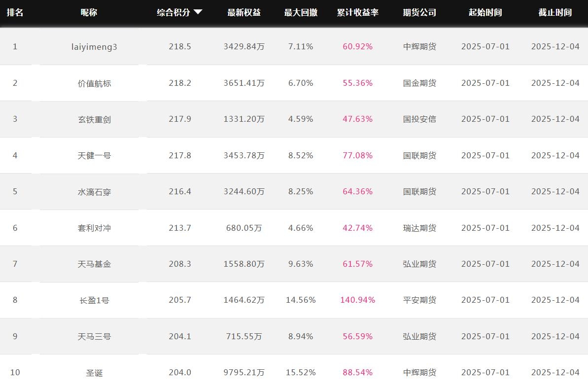Sort by the 最新权益 column header
Viewport: 588px width, 390px height.
click(244, 13)
